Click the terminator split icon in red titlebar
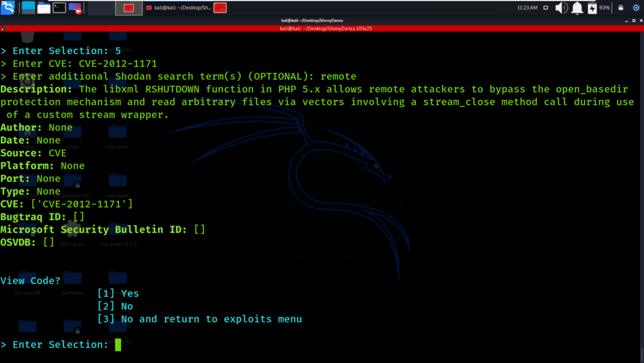Image resolution: width=644 pixels, height=363 pixels. [x=3, y=28]
